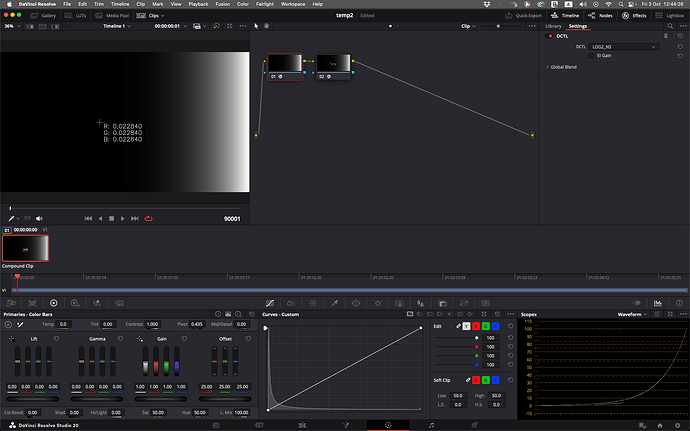
Task: Open the Effects panel
Action: pyautogui.click(x=634, y=16)
